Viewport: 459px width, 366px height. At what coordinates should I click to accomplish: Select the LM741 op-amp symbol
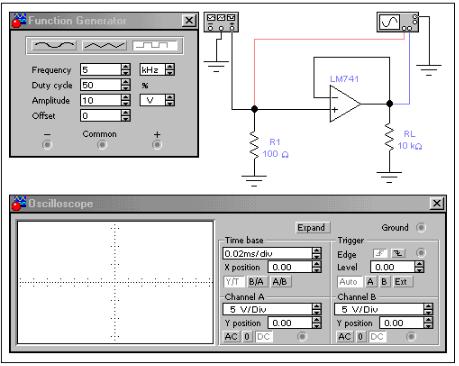(x=344, y=104)
